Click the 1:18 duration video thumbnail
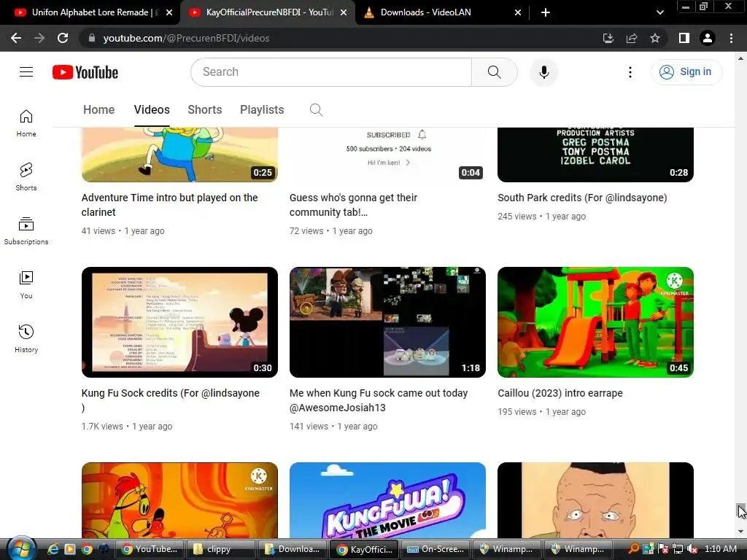Screen dimensions: 747x560 click(x=387, y=322)
